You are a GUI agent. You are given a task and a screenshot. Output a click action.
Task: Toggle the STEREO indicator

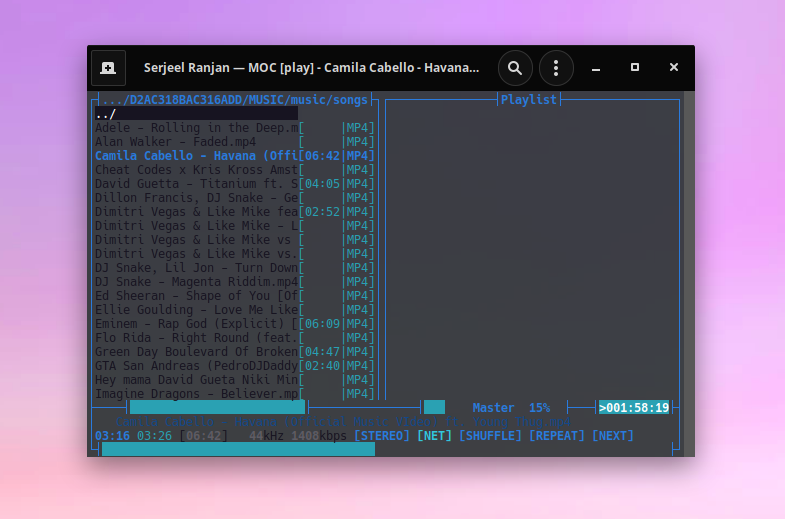381,436
